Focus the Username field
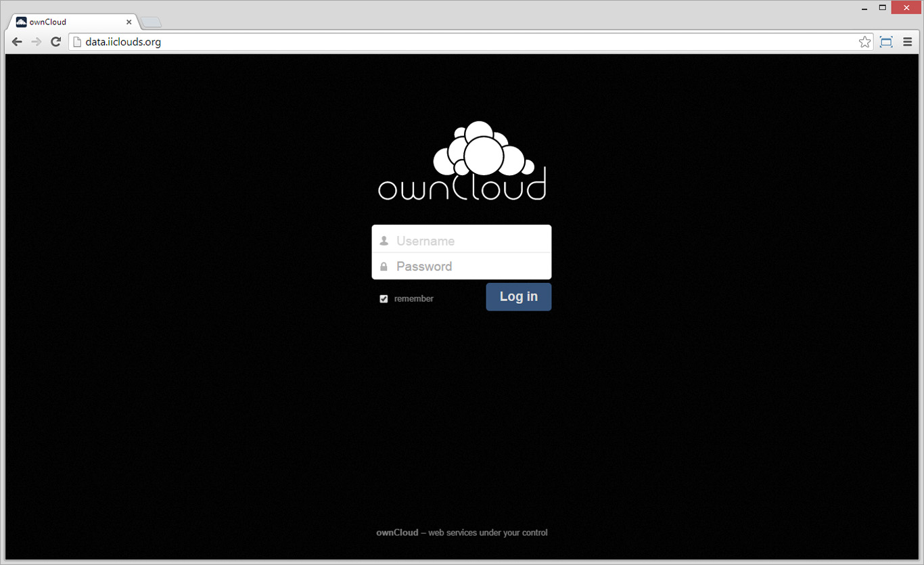Viewport: 924px width, 565px height. click(461, 240)
